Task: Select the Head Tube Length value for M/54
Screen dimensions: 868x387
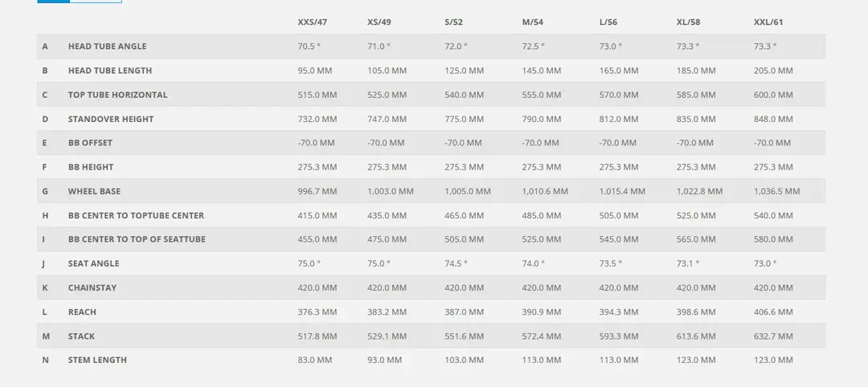Action: (x=541, y=71)
